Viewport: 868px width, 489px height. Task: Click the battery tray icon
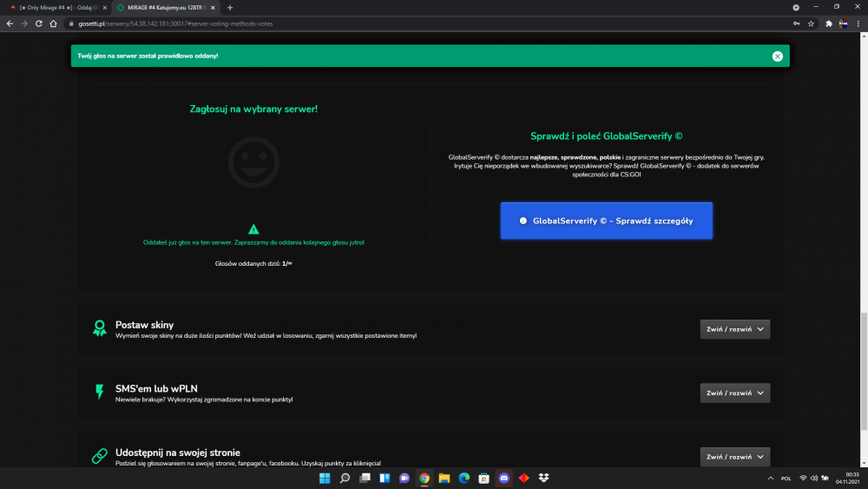825,478
